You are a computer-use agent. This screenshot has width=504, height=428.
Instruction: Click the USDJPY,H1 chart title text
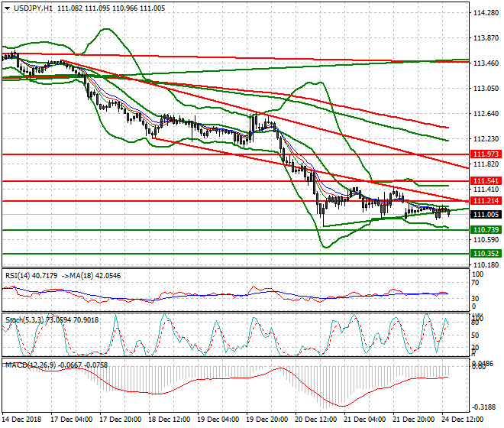33,8
